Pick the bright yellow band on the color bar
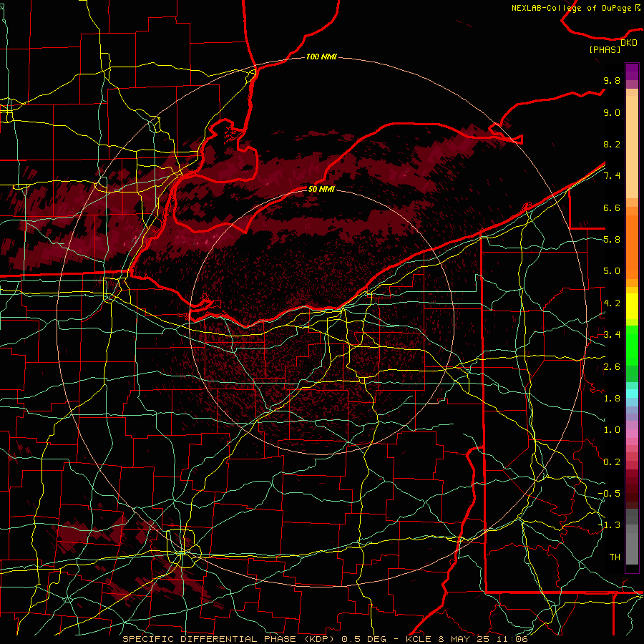 [632, 306]
